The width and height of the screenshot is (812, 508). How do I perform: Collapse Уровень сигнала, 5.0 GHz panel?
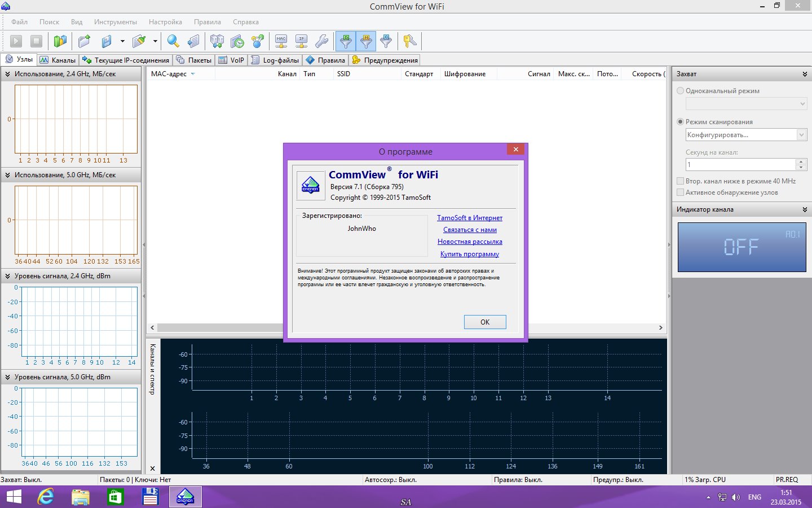pyautogui.click(x=8, y=377)
